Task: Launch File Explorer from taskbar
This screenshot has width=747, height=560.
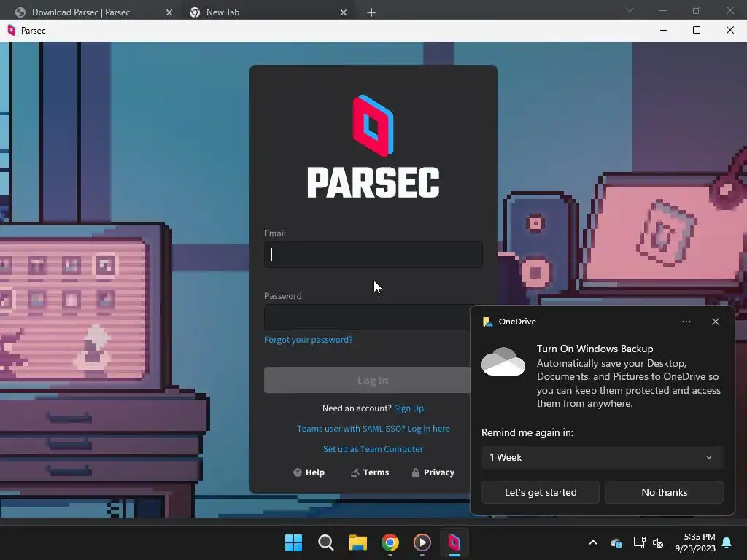Action: click(x=357, y=542)
